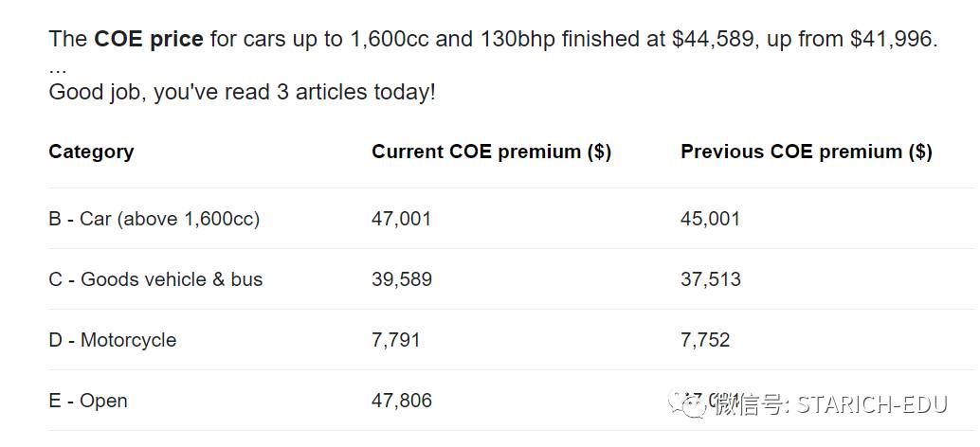
Task: Select the "C - Goods vehicle & bus" row label
Action: point(155,279)
